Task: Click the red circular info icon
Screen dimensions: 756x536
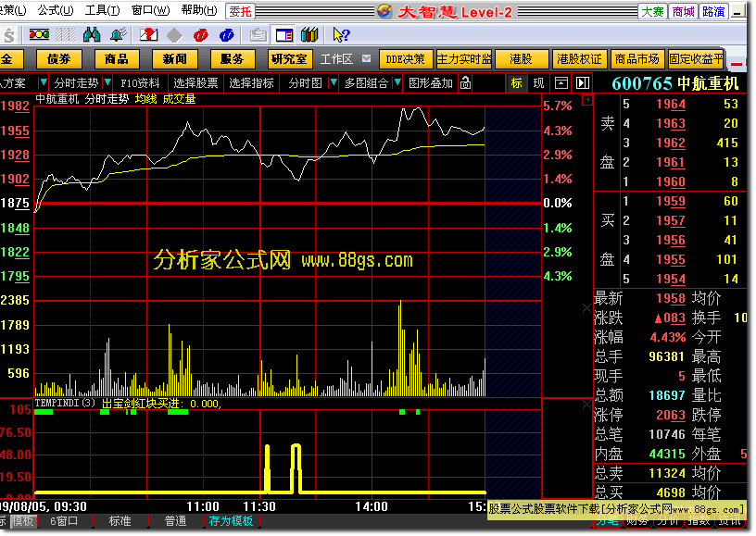Action: click(200, 35)
